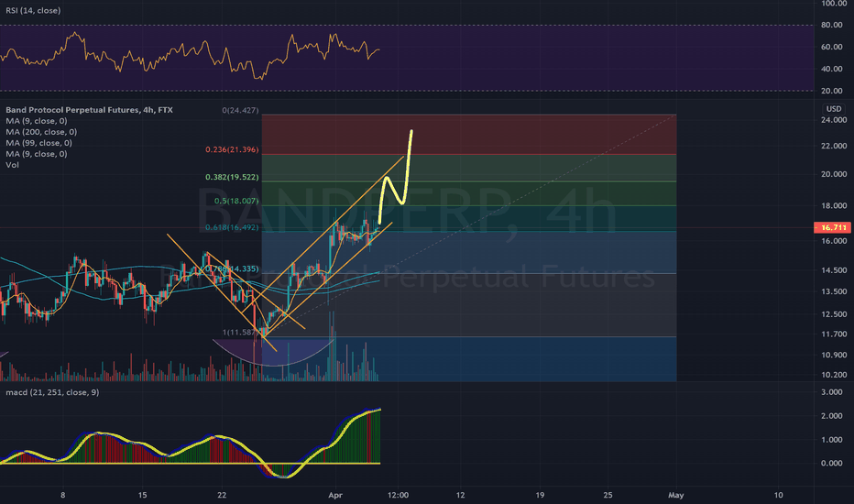Click 40.00 on the RSI scale
Screen dimensions: 854x504
(x=832, y=69)
